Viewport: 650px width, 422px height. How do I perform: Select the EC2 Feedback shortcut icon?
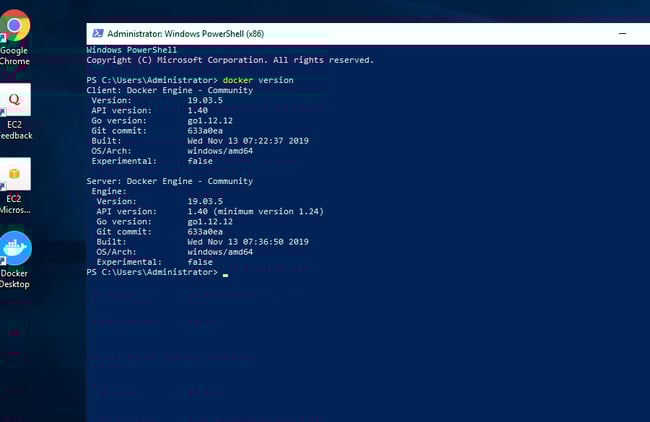tap(15, 100)
